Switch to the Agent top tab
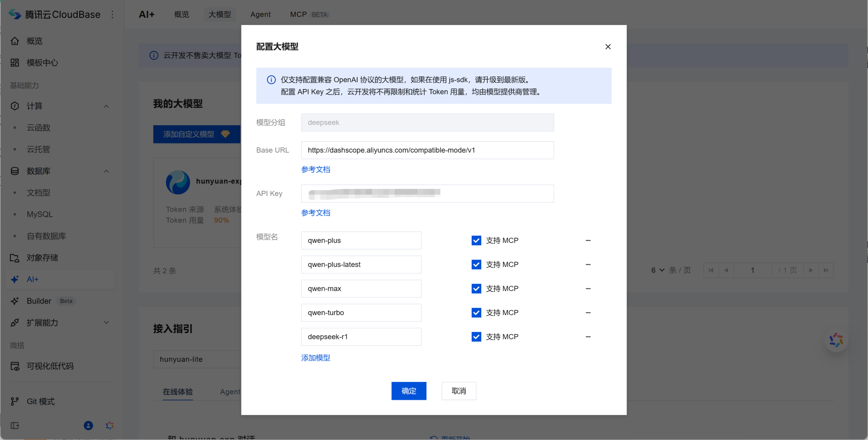Image resolution: width=868 pixels, height=440 pixels. point(260,15)
